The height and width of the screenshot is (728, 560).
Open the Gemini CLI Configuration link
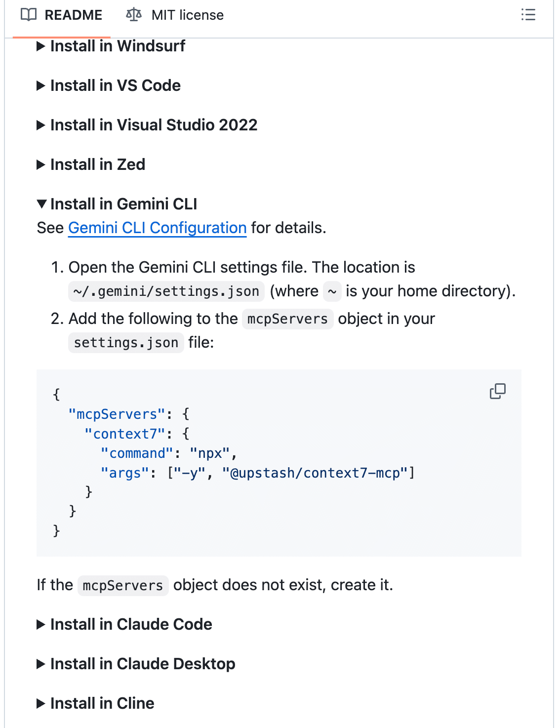pyautogui.click(x=157, y=228)
